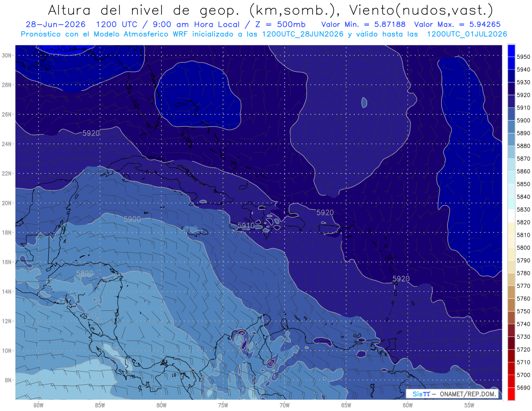The width and height of the screenshot is (532, 411).
Task: Click the 5920 contour label near Florida Straits
Action: point(91,133)
